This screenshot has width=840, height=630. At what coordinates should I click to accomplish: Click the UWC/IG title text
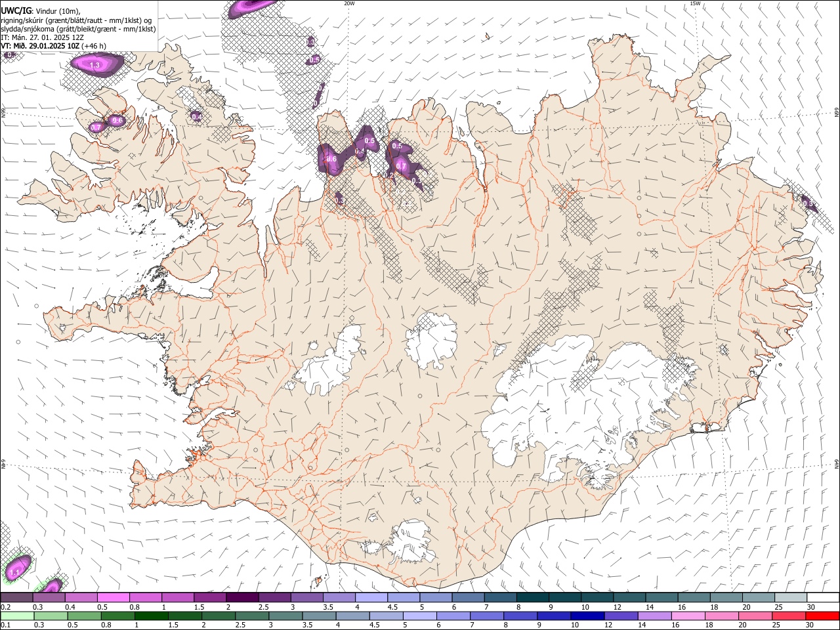click(x=16, y=10)
